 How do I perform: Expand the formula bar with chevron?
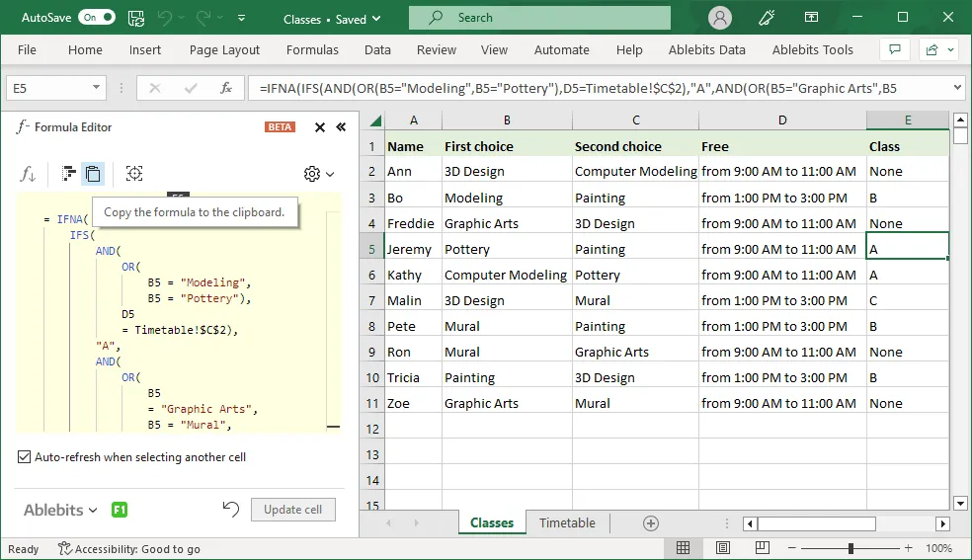(x=956, y=88)
